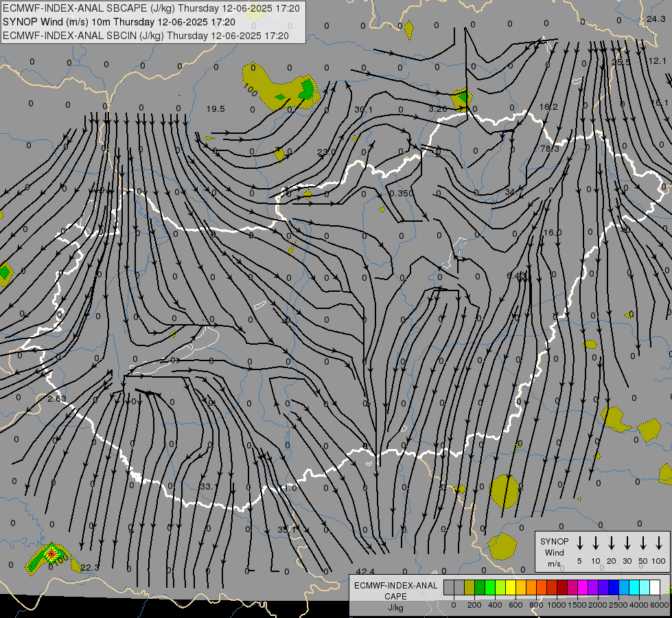Click the '30.1' value on map
The height and width of the screenshot is (618, 672).
(363, 111)
